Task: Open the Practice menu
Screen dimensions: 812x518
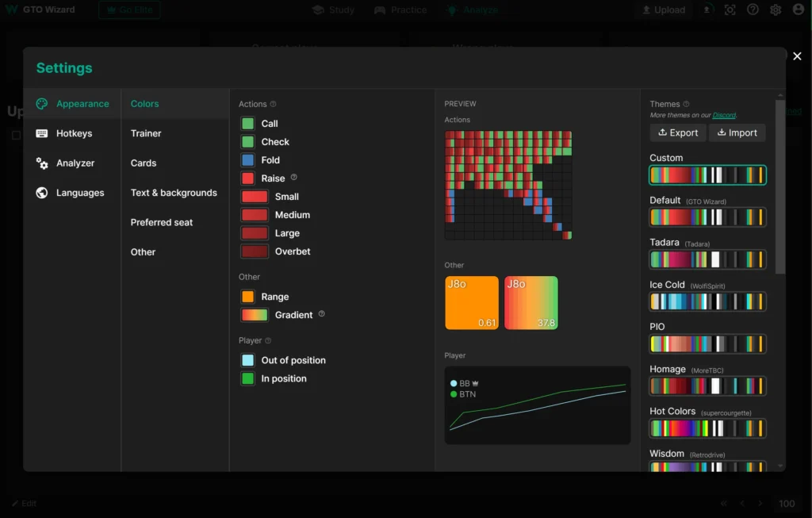Action: 400,10
